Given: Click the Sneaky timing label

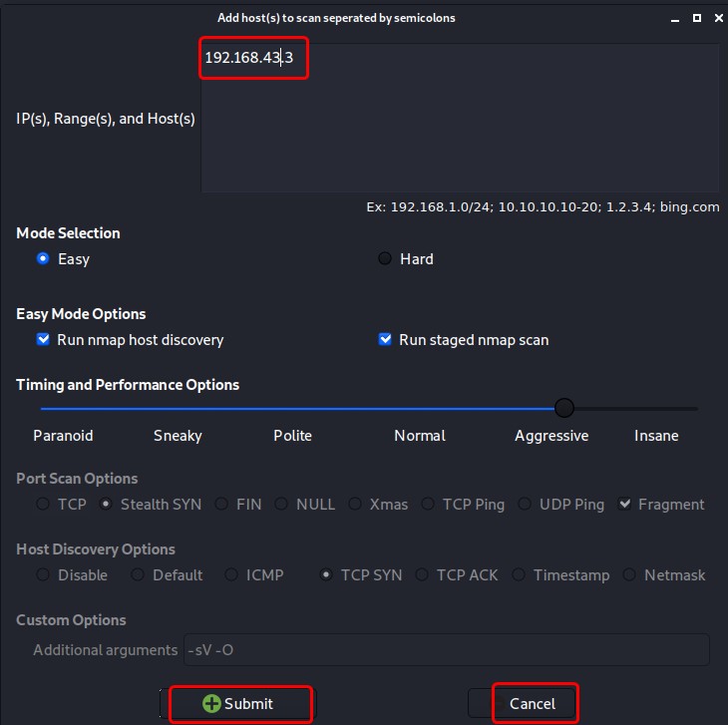Looking at the screenshot, I should coord(178,436).
